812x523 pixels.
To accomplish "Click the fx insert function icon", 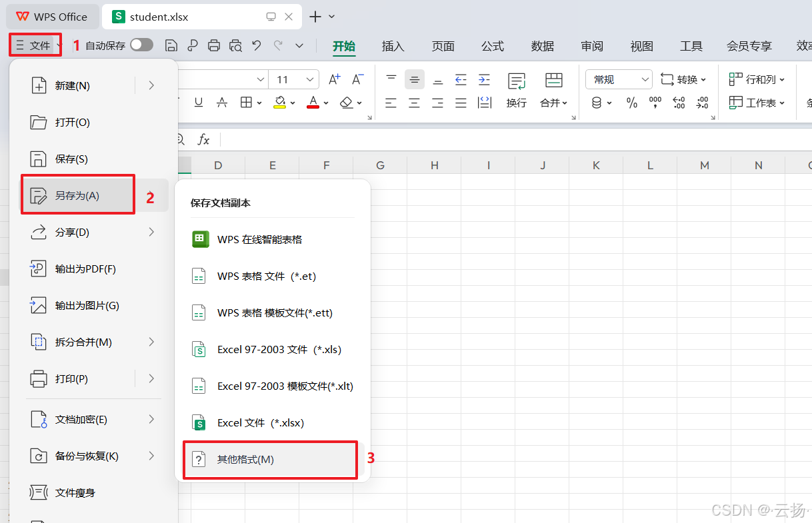I will [203, 139].
